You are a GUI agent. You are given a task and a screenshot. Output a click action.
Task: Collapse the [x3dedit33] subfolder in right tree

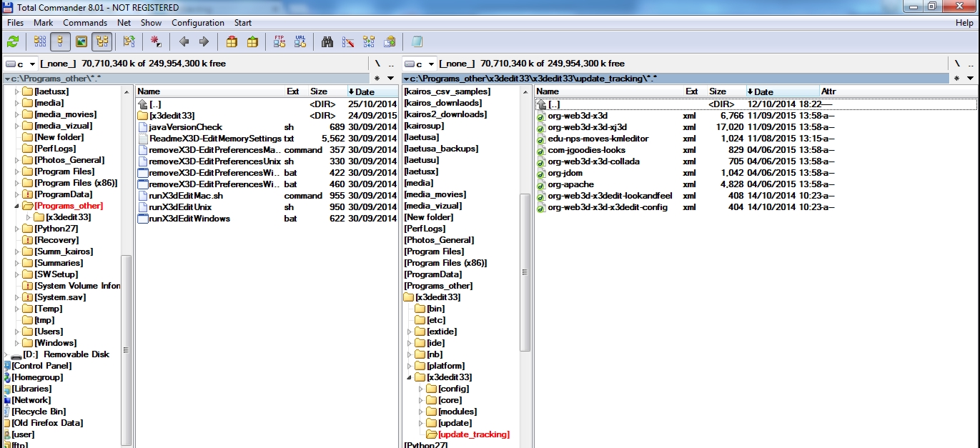410,377
